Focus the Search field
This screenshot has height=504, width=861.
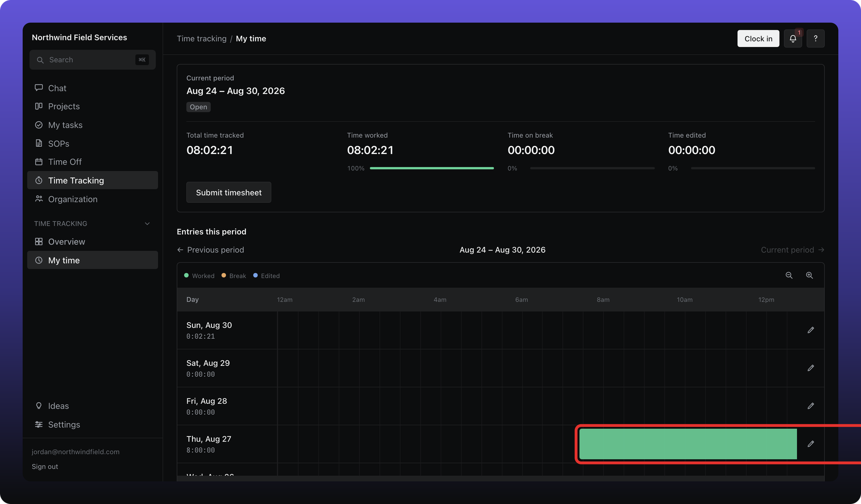93,60
